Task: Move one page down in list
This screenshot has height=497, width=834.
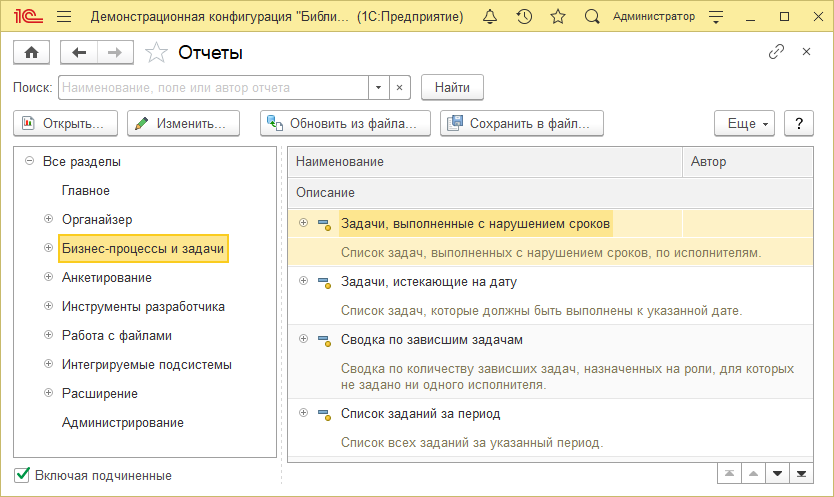Action: [777, 473]
